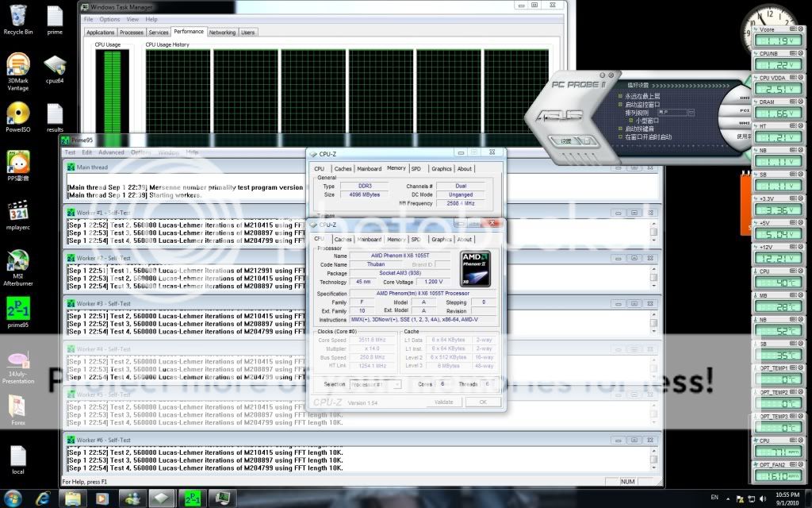
Task: Toggle the first PC Probe II preference checkbox
Action: pos(621,95)
